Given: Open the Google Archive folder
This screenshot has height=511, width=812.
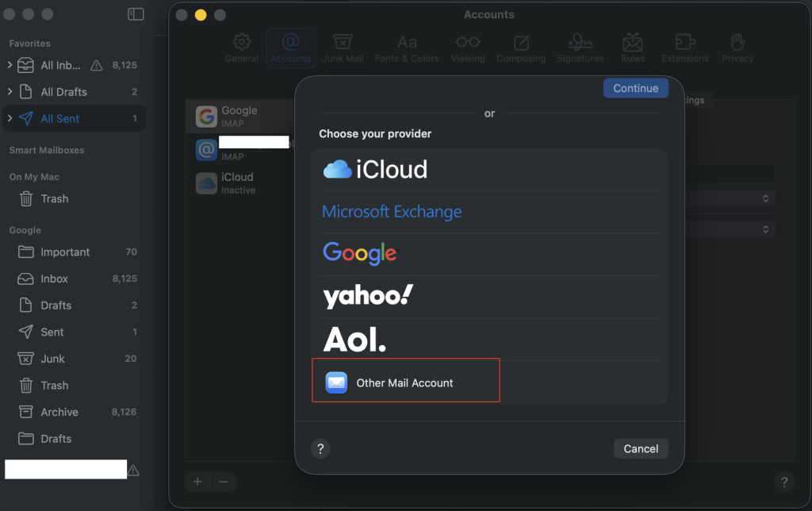Looking at the screenshot, I should tap(74, 412).
